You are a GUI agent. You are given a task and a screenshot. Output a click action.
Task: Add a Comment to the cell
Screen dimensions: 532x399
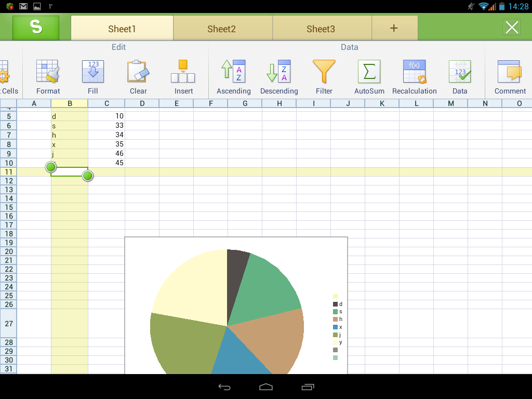tap(509, 72)
